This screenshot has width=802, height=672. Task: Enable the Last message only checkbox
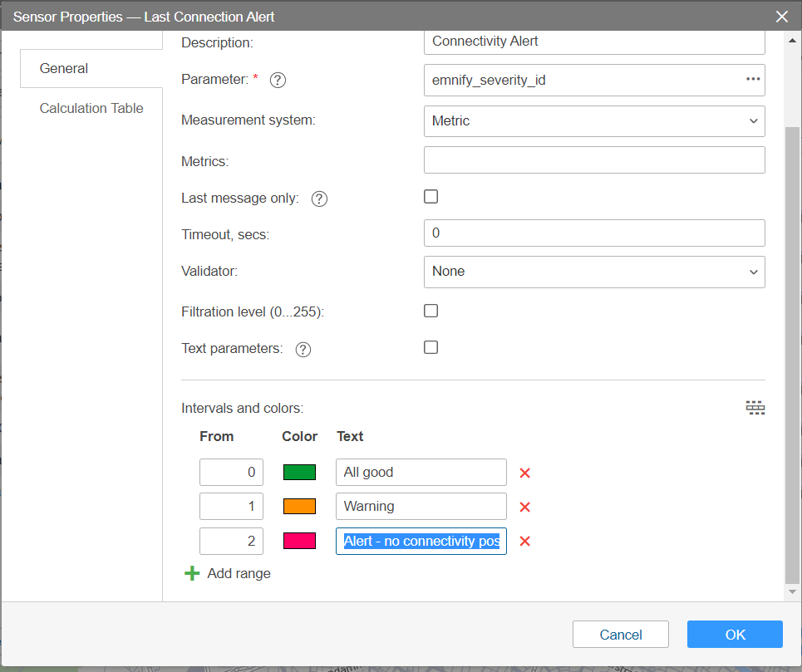(x=431, y=197)
